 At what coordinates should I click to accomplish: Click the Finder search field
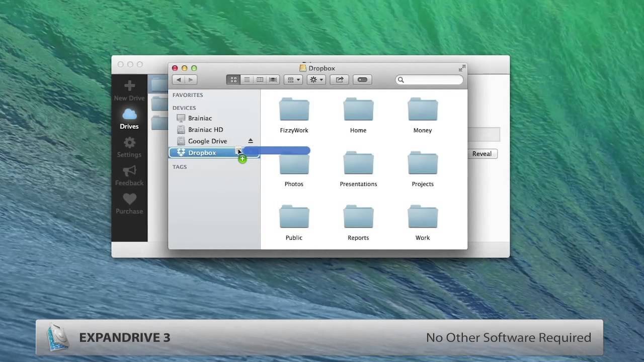pyautogui.click(x=433, y=79)
